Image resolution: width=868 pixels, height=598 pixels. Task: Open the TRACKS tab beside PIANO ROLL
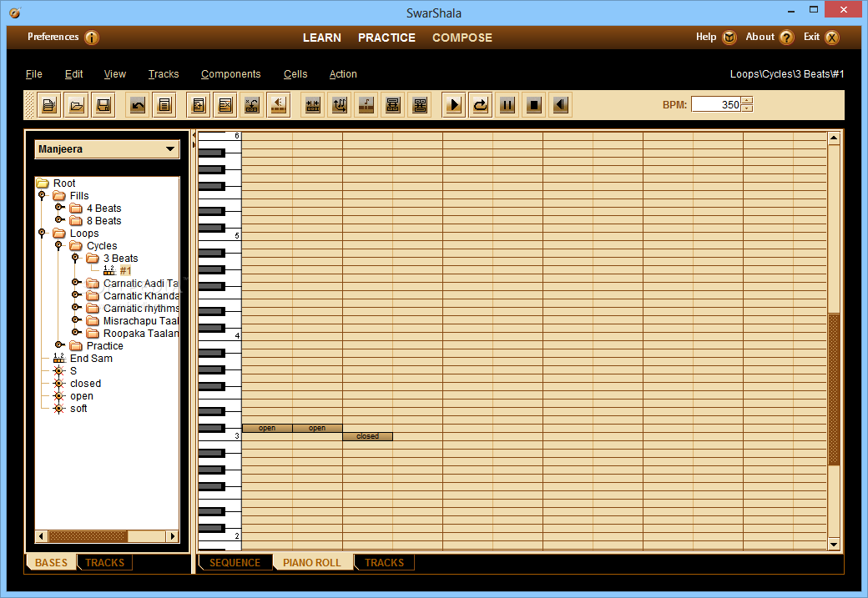click(x=384, y=563)
